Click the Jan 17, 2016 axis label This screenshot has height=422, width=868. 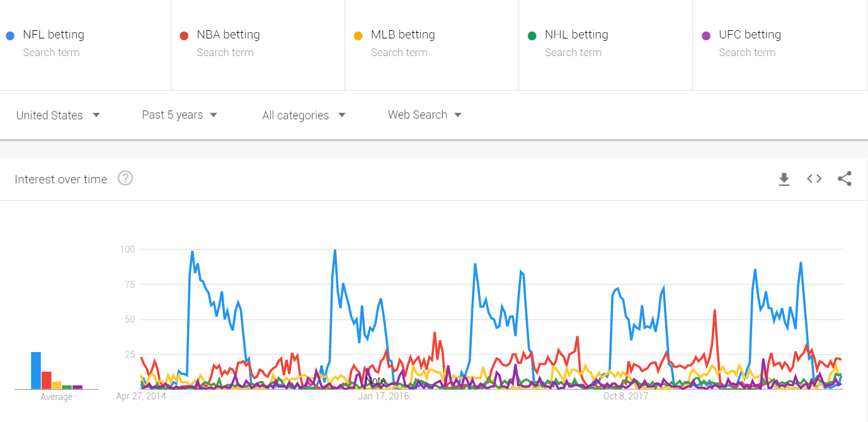[x=384, y=396]
